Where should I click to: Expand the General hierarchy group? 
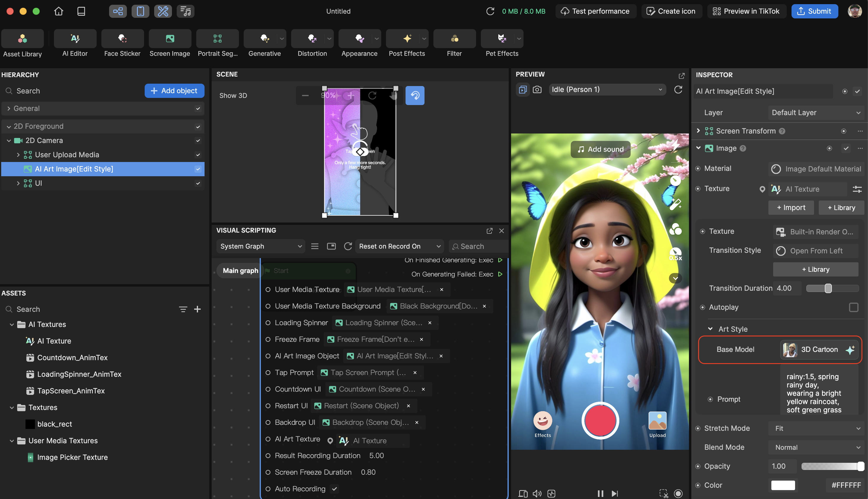9,109
